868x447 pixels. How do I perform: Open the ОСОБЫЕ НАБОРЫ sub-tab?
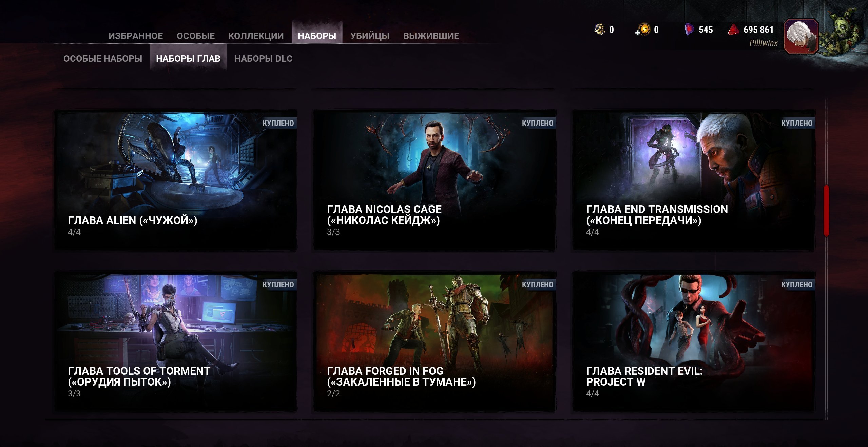coord(103,59)
